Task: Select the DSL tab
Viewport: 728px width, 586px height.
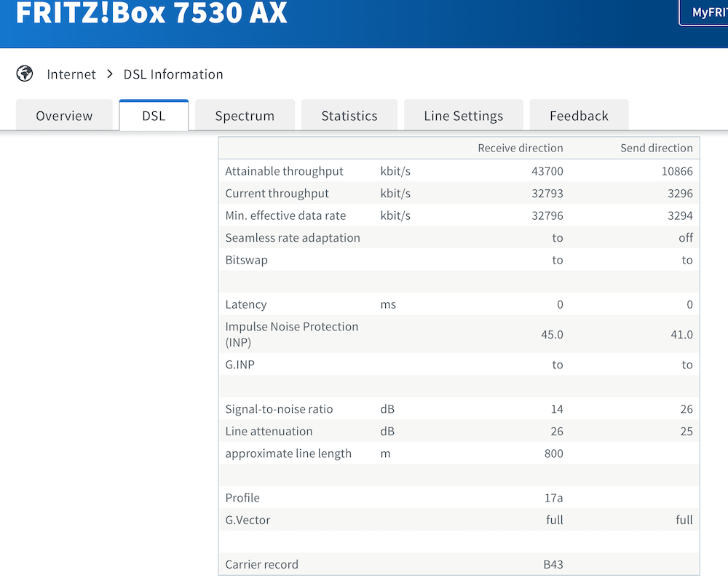Action: (154, 115)
